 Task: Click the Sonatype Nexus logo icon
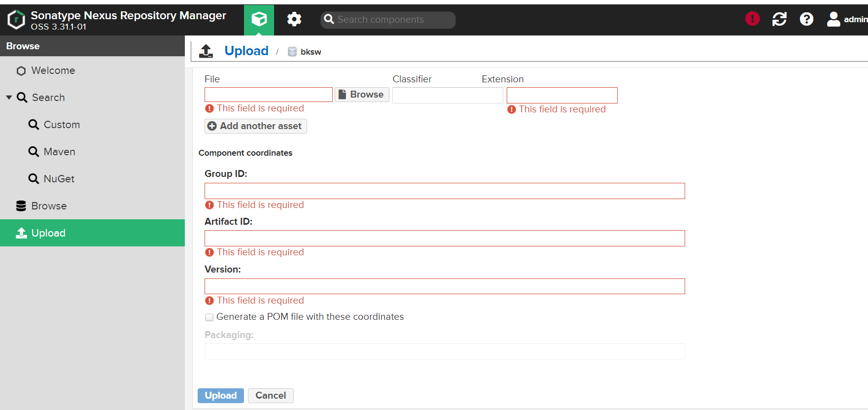point(16,20)
